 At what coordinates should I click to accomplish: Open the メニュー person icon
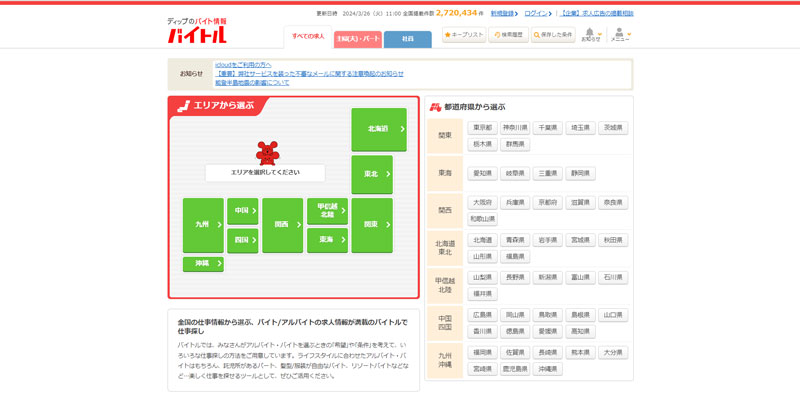pos(620,35)
